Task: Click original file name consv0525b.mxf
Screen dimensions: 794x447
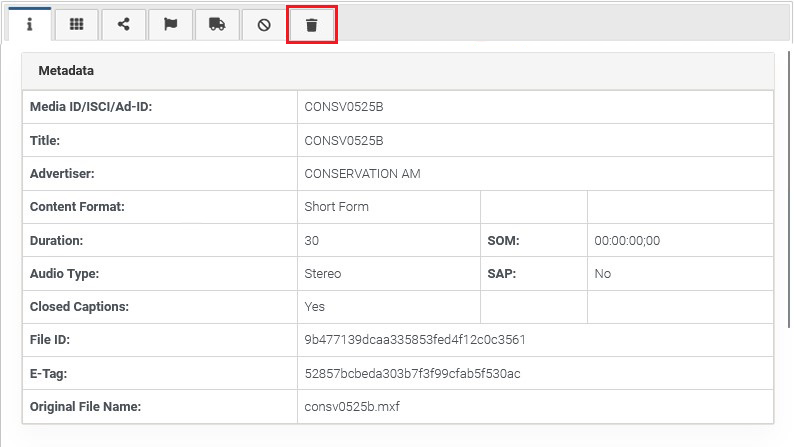Action: pyautogui.click(x=352, y=407)
